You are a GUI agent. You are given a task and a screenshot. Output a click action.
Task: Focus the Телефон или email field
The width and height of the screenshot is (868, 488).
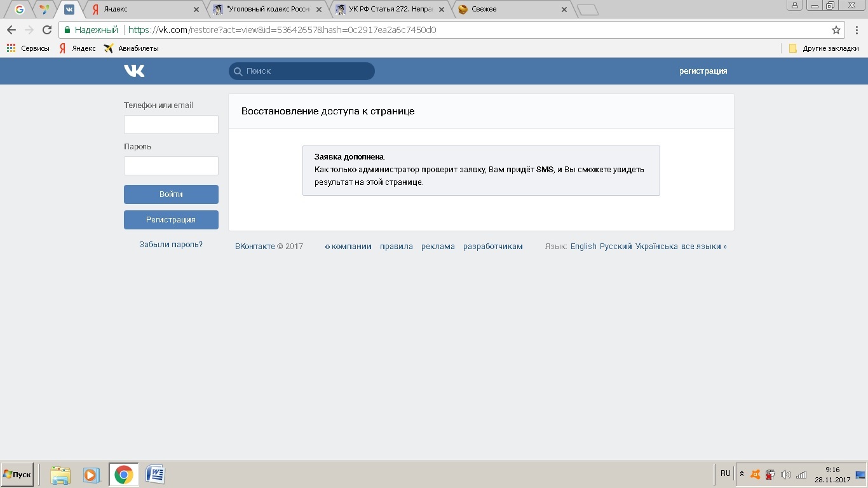pyautogui.click(x=171, y=125)
